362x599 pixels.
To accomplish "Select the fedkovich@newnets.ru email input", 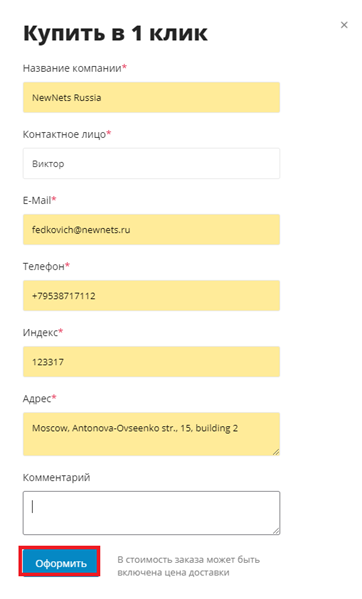I will coord(151,230).
